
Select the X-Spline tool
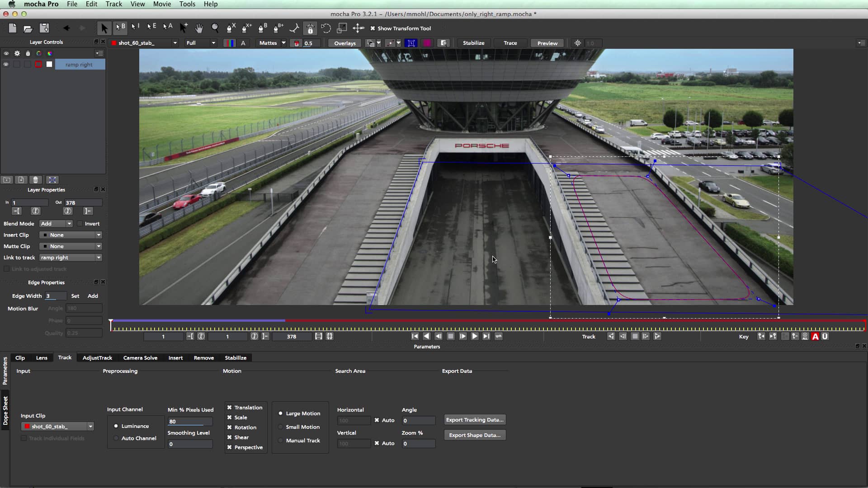(x=231, y=28)
